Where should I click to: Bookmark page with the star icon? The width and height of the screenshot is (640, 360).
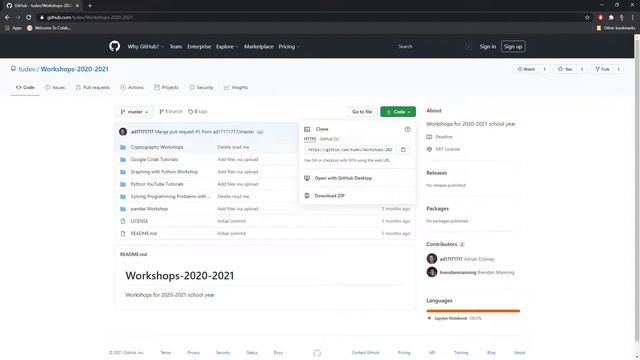point(587,18)
